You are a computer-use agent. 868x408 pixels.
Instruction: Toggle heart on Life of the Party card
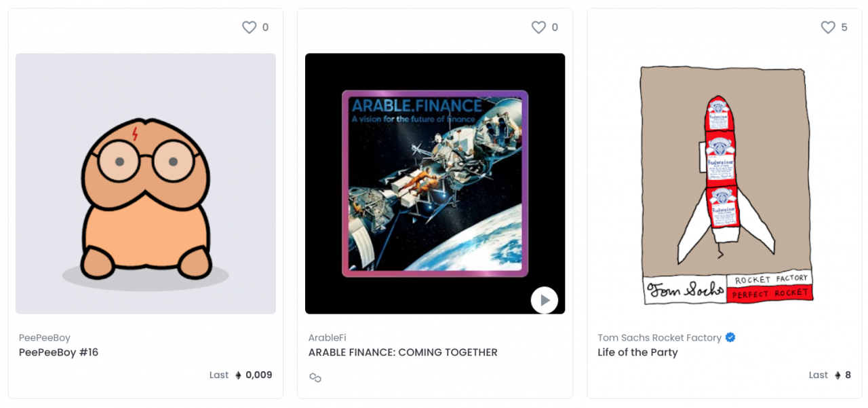[x=828, y=27]
